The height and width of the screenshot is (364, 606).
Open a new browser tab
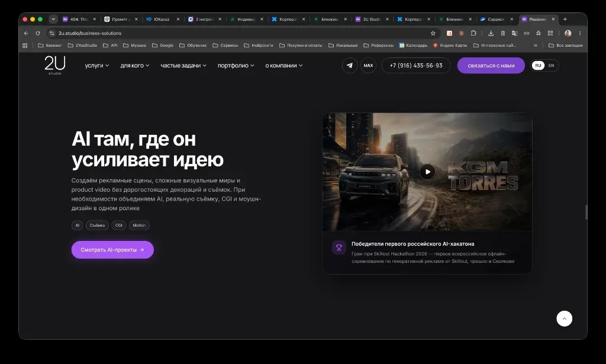[565, 19]
